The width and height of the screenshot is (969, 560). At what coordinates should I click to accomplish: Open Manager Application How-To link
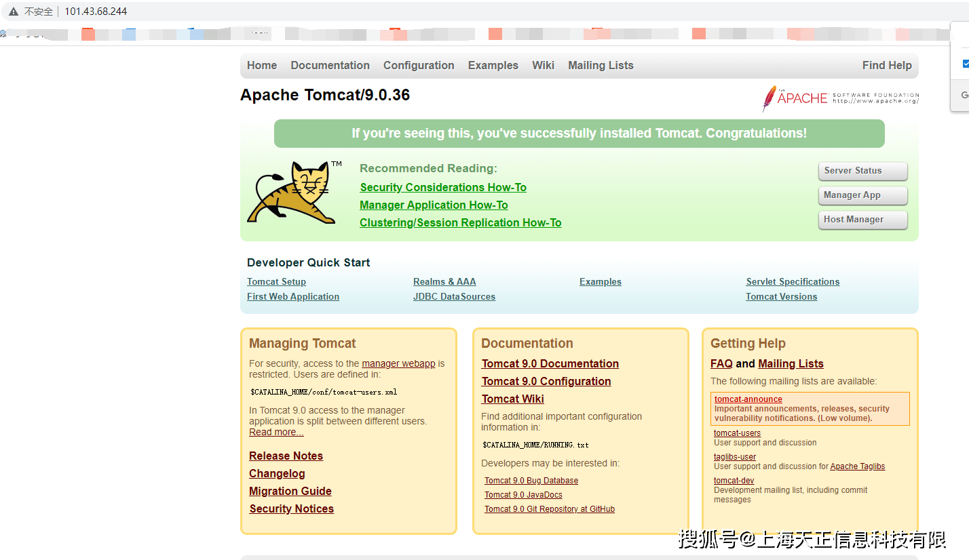[434, 205]
